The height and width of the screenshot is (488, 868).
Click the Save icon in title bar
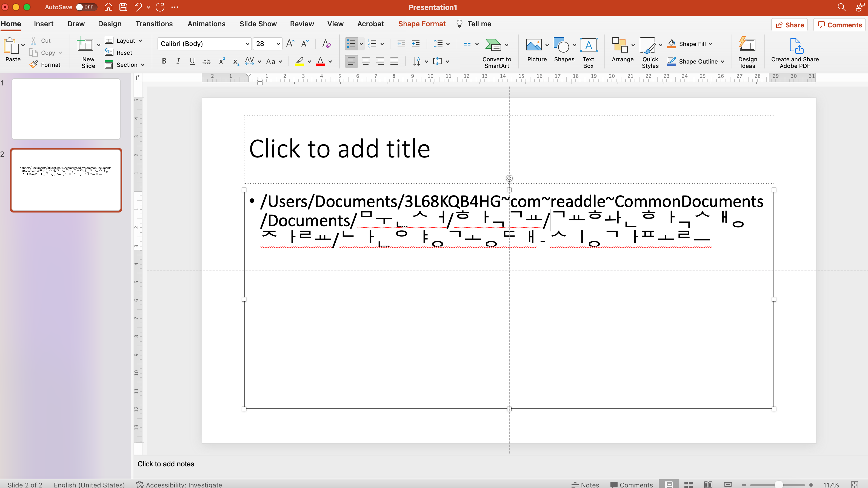point(123,7)
